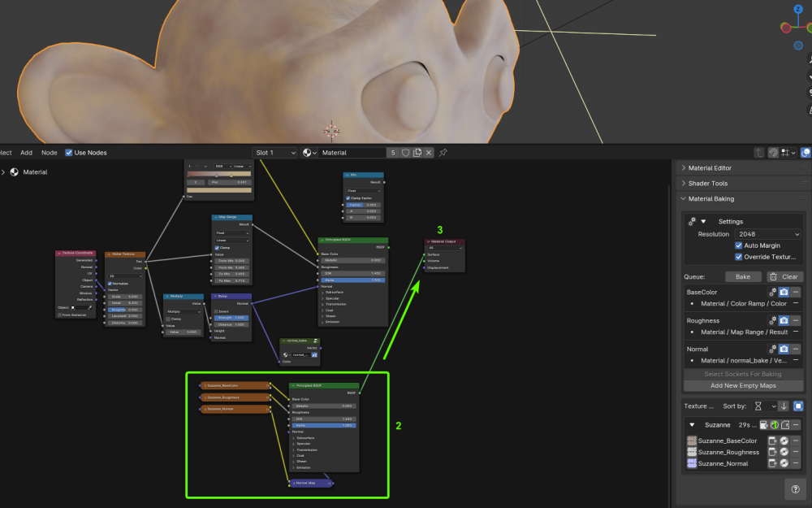Click Suzanne_Normal image node icon
812x508 pixels.
(773, 463)
